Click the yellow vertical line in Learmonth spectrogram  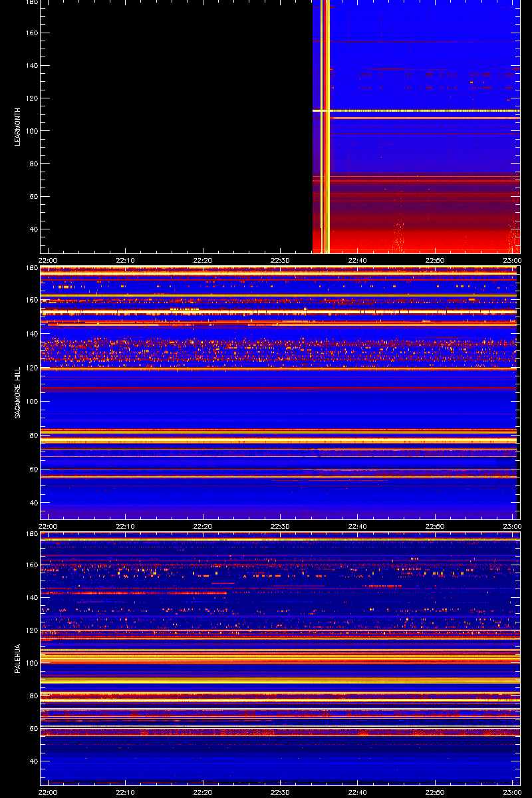tap(325, 126)
